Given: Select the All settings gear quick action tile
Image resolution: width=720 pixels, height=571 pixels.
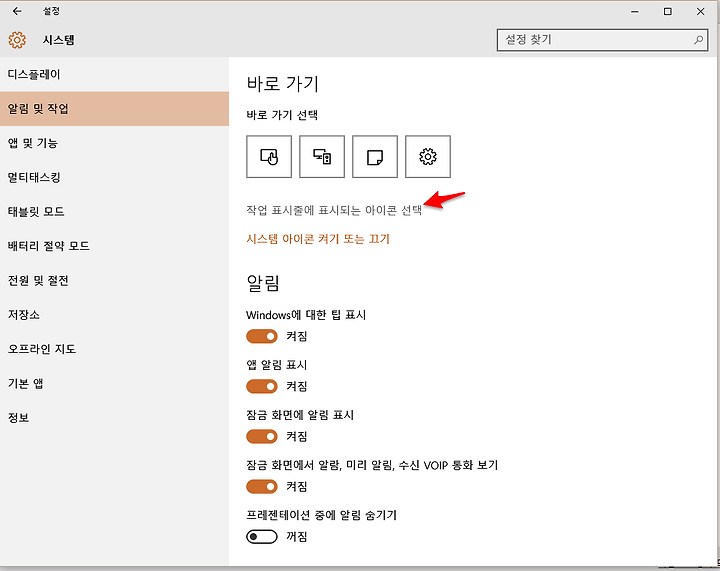Looking at the screenshot, I should pyautogui.click(x=428, y=157).
